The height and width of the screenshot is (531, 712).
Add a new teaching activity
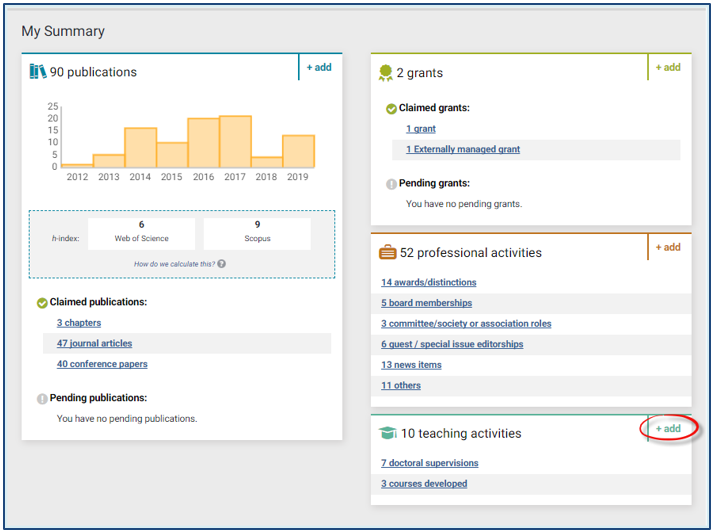(668, 429)
